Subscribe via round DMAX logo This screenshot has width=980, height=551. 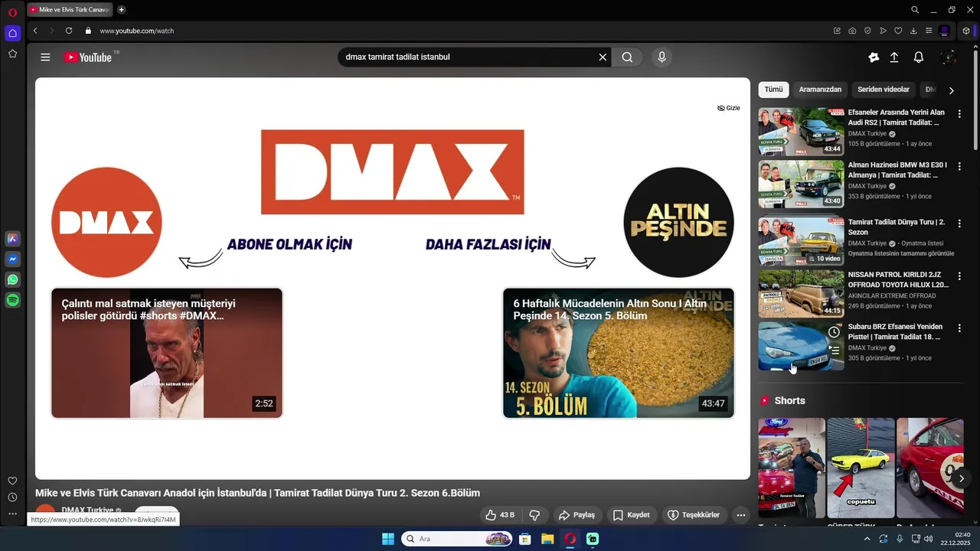(x=106, y=223)
